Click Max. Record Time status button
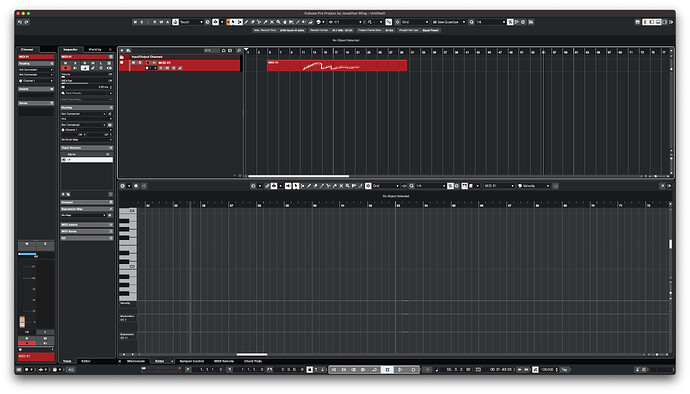The height and width of the screenshot is (394, 690). (279, 30)
